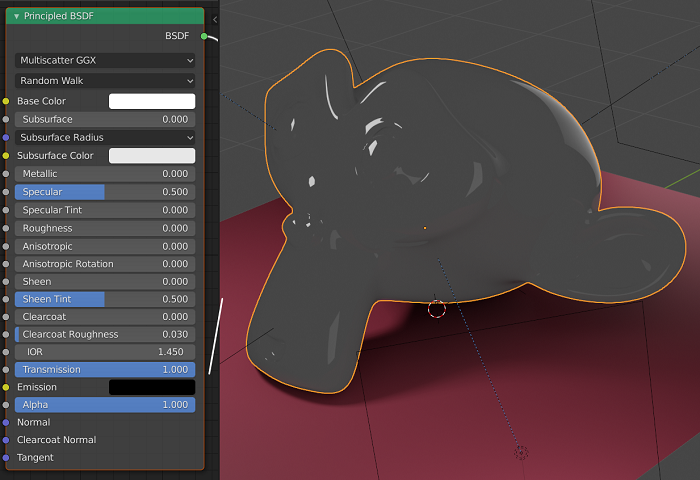Click the Specular slider

(105, 192)
